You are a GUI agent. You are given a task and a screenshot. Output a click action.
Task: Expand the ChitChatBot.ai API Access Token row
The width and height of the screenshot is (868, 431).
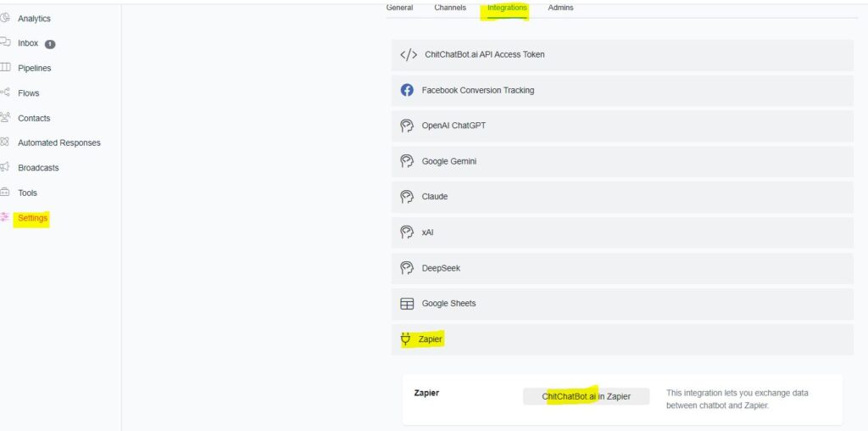click(x=622, y=55)
